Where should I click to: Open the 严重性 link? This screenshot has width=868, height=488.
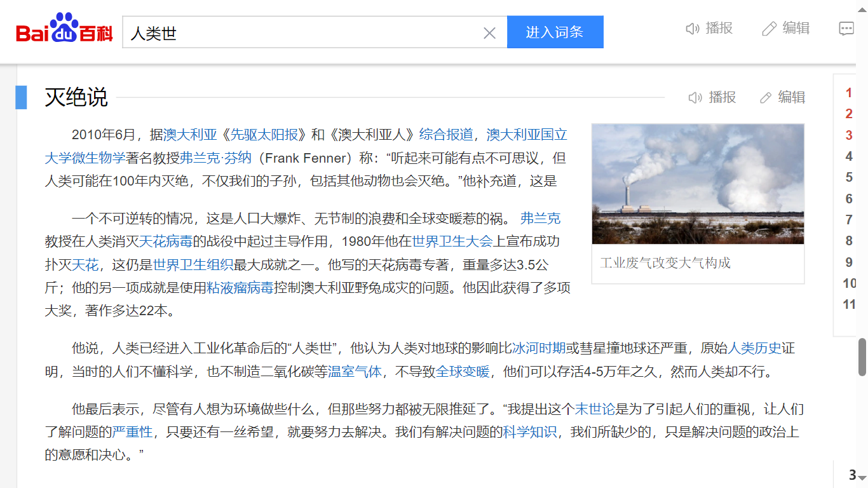coord(132,432)
